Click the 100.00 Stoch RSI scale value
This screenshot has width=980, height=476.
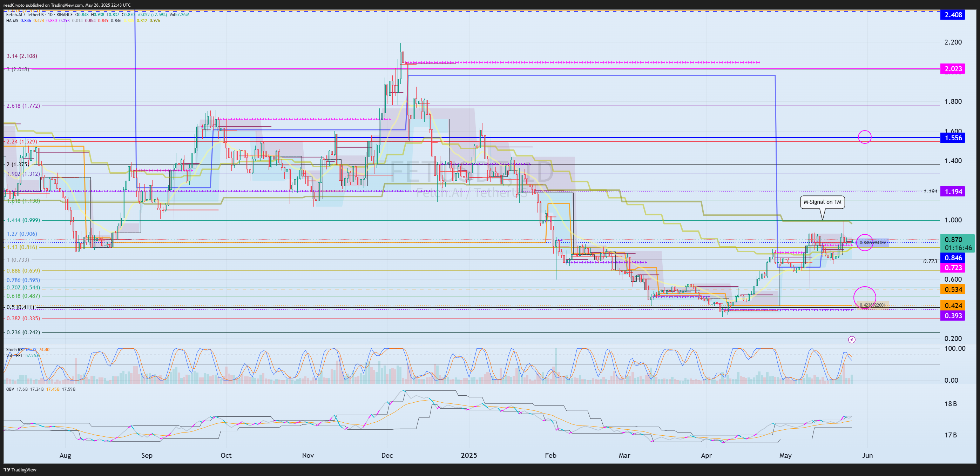click(954, 349)
